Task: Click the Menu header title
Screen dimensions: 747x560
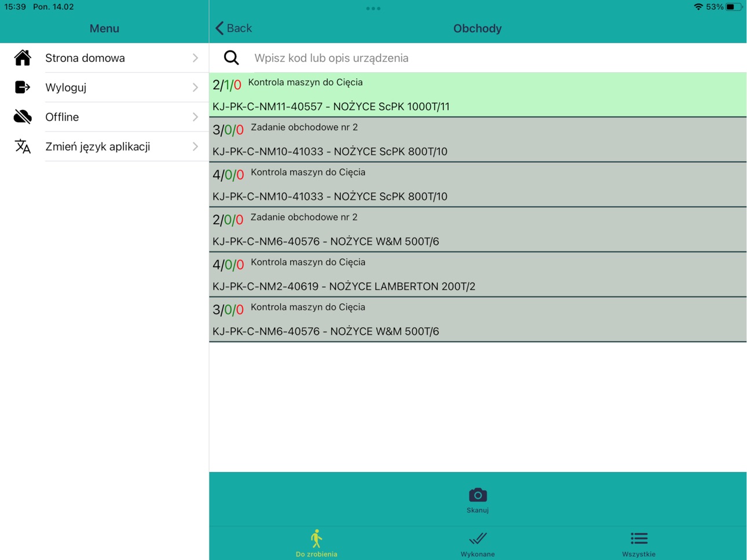Action: tap(104, 28)
